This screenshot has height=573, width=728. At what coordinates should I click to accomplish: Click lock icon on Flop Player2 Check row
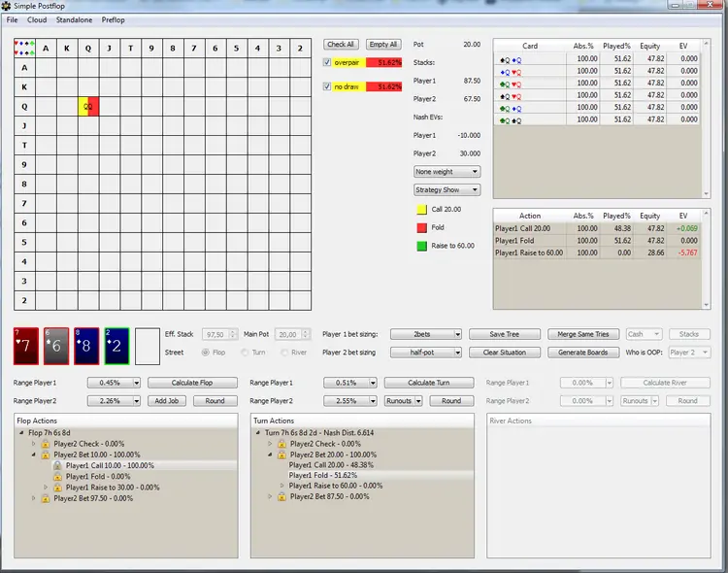pos(45,444)
